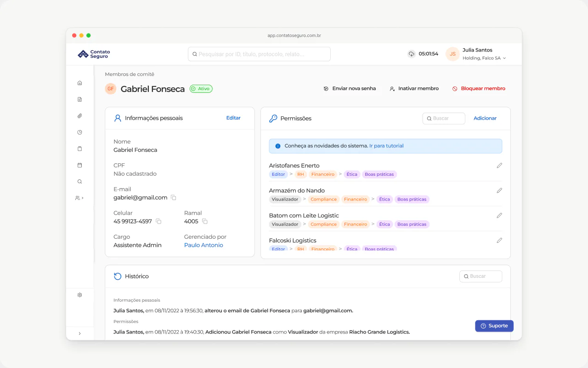588x368 pixels.
Task: Edit Aristofanes Enerto permission with pencil
Action: 499,166
